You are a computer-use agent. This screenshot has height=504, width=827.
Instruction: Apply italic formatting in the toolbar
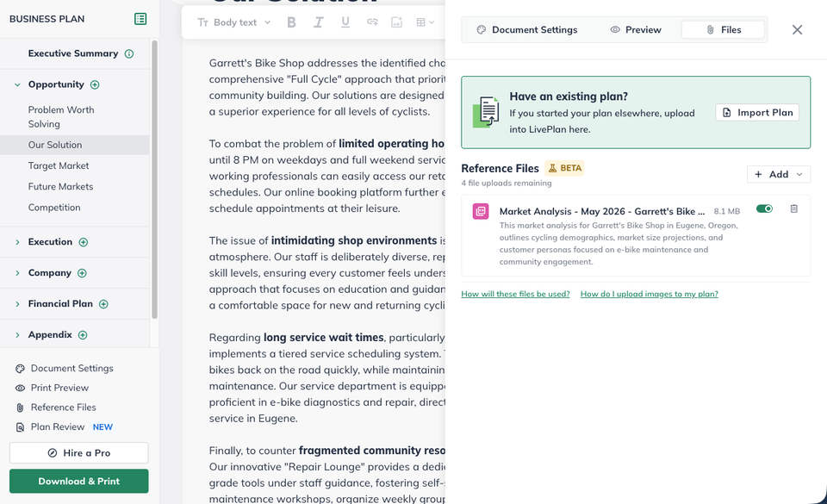[x=318, y=22]
